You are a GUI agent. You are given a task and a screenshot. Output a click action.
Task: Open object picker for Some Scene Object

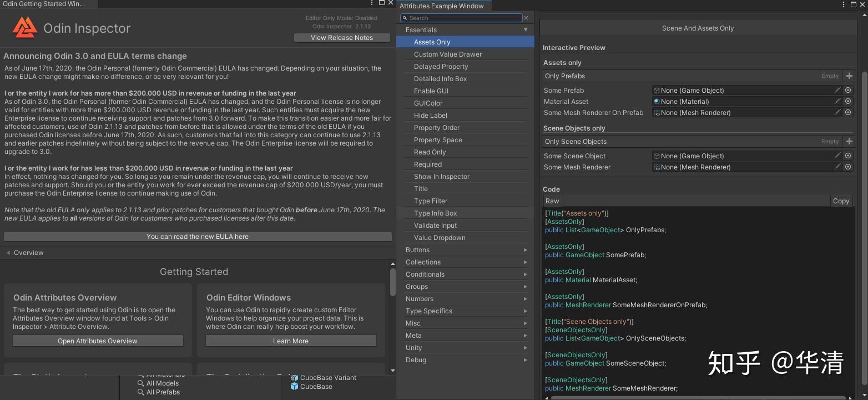pos(848,156)
